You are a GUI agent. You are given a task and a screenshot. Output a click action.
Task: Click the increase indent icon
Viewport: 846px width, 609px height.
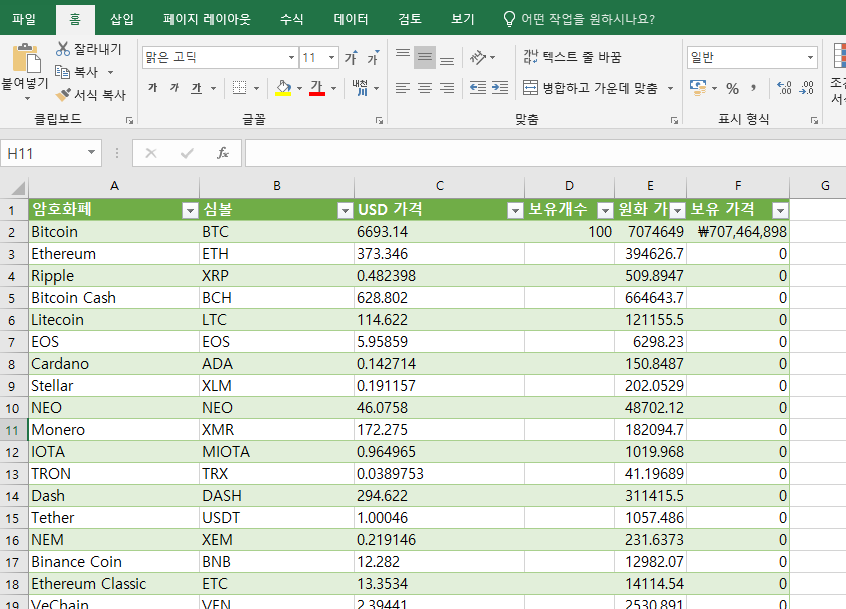click(x=500, y=88)
